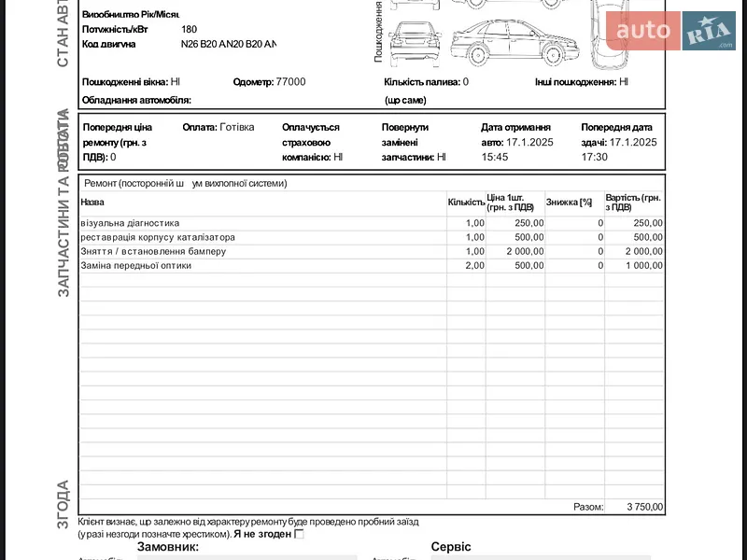Viewport: 747px width, 560px height.
Task: Click the 'Кількість' column header
Action: (x=466, y=203)
